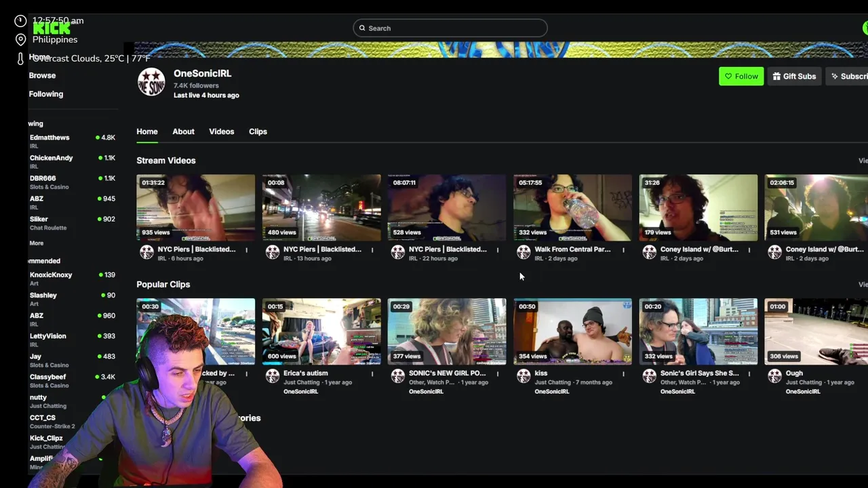Play the 08:07:11 stream video thumbnail
Image resolution: width=868 pixels, height=488 pixels.
click(x=447, y=208)
